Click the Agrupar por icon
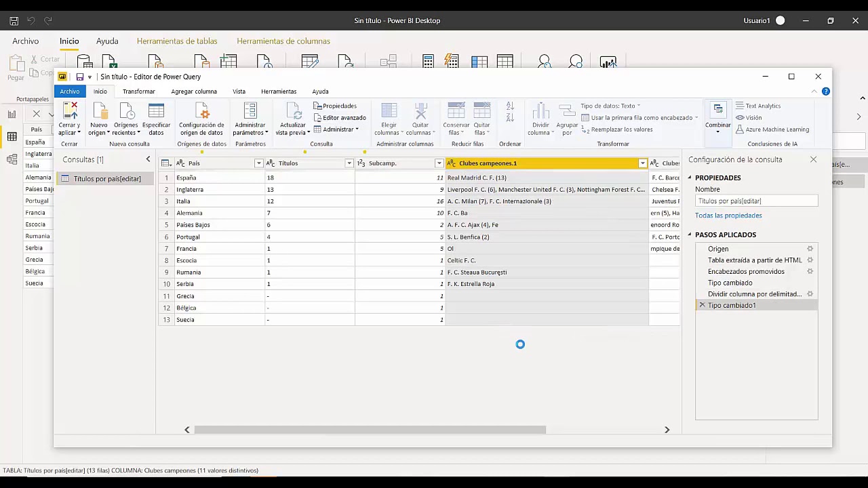This screenshot has width=868, height=488. 567,111
